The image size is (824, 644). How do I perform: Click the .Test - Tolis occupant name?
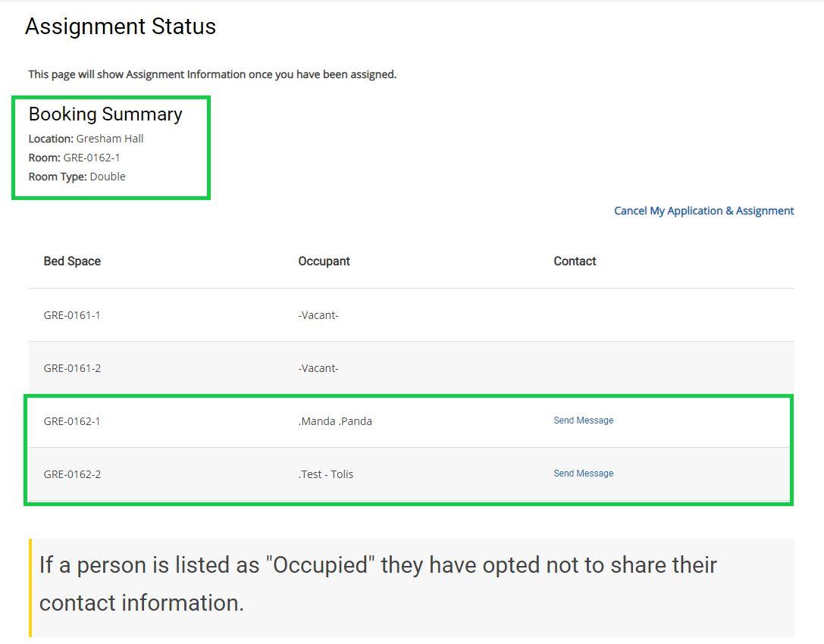click(326, 474)
